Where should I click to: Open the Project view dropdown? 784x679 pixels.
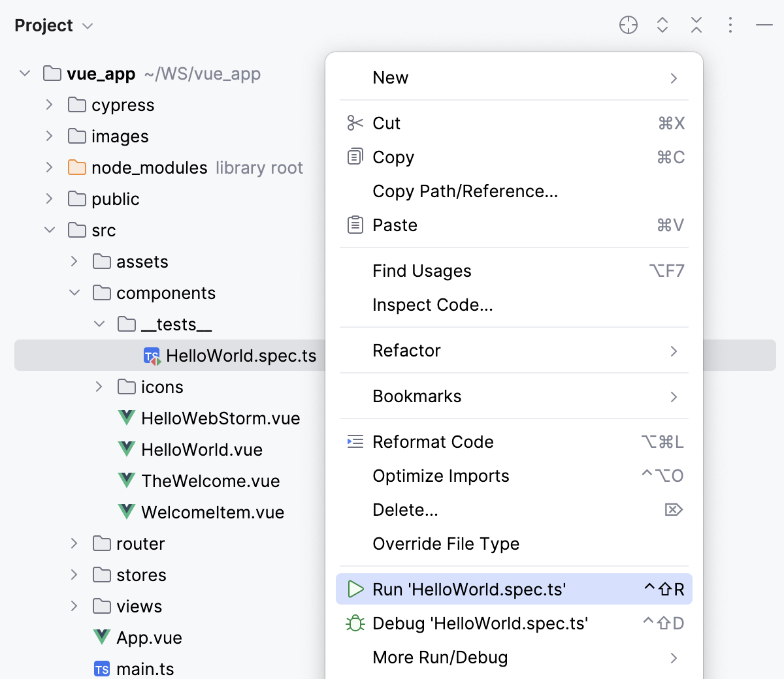coord(87,25)
